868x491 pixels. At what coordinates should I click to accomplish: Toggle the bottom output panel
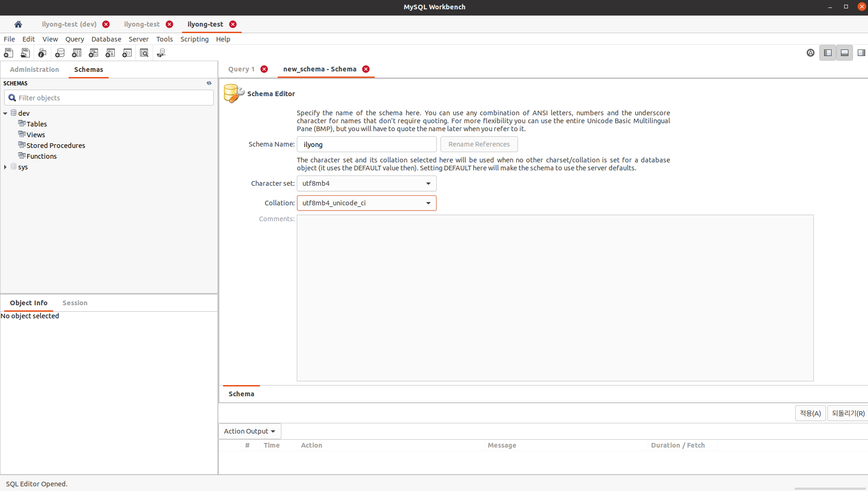(845, 53)
